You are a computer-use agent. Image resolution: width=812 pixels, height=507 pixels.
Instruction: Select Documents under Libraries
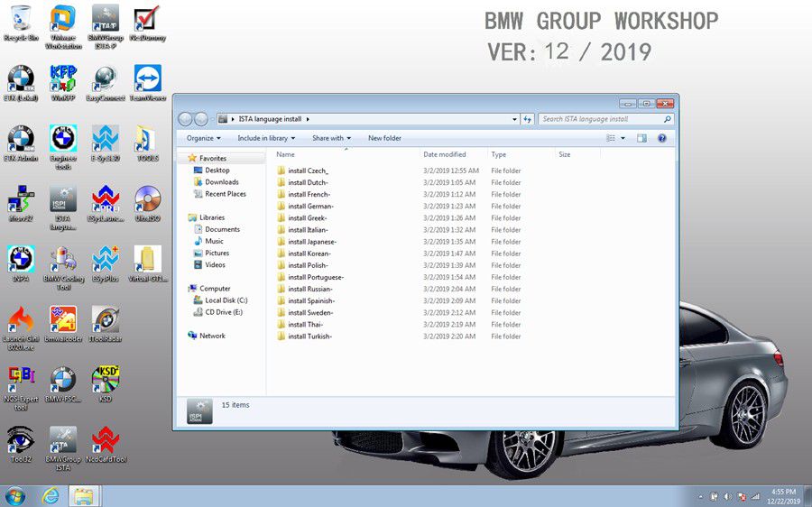pyautogui.click(x=222, y=229)
